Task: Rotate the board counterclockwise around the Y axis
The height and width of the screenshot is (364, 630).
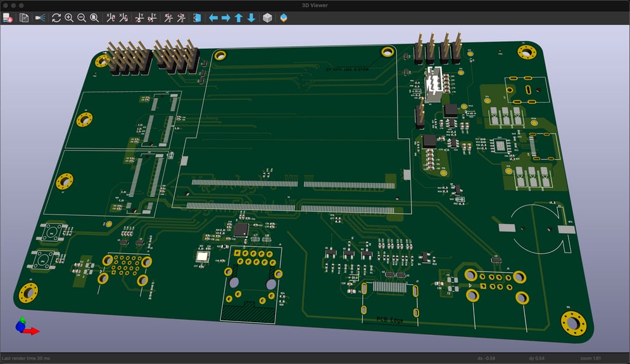Action: click(x=153, y=18)
